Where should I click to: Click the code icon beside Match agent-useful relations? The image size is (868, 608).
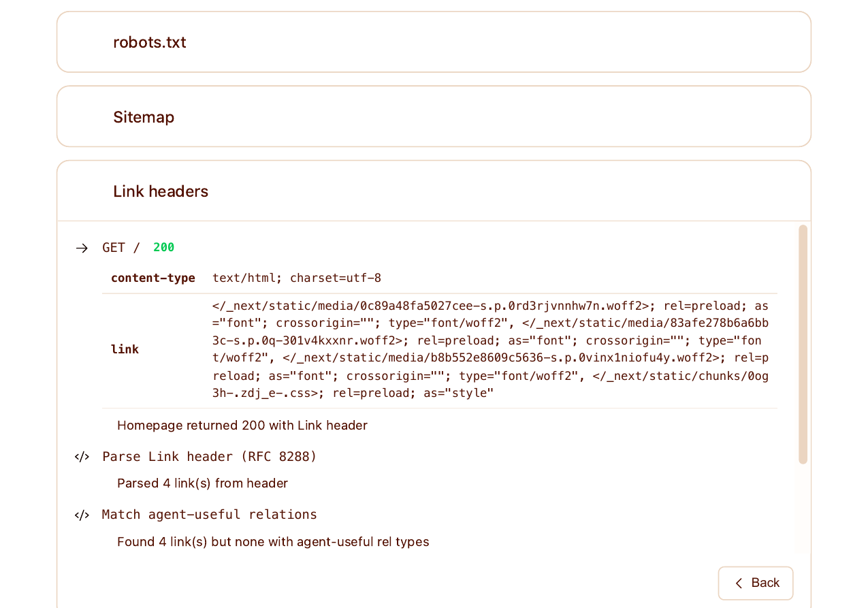click(82, 515)
